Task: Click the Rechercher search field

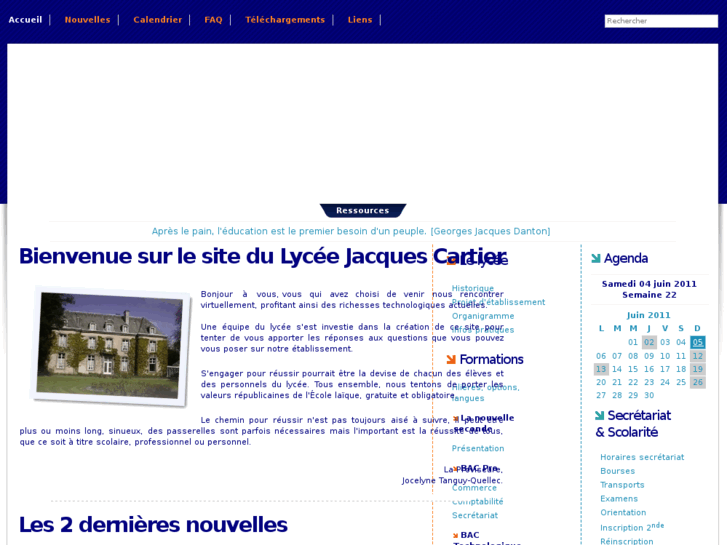Action: pyautogui.click(x=661, y=21)
